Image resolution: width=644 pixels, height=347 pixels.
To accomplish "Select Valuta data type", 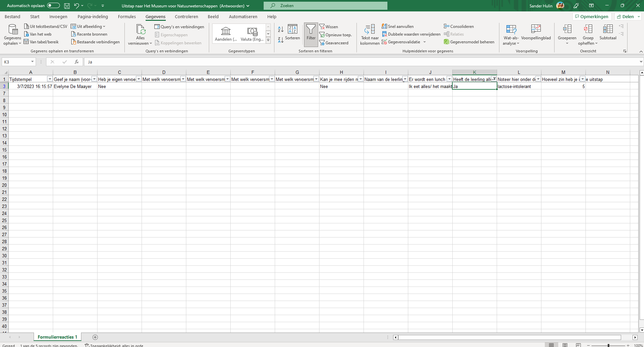I will coord(252,34).
